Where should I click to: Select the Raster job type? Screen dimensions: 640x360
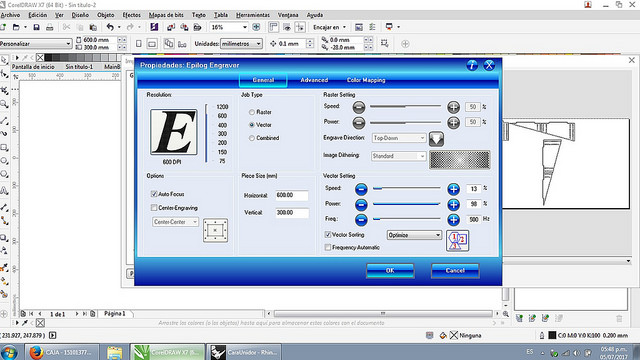[252, 112]
